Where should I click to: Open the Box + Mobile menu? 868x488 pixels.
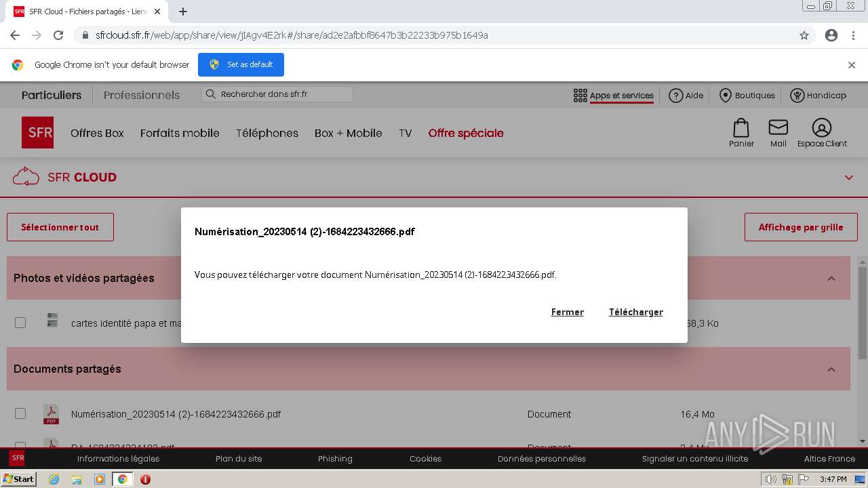coord(349,133)
